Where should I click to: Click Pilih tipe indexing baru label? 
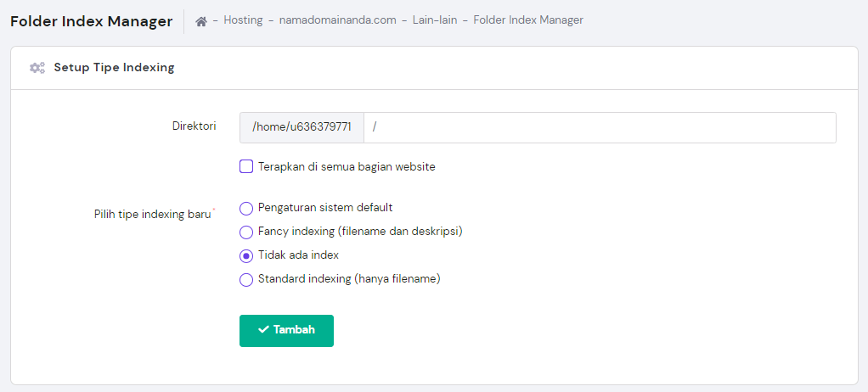coord(153,215)
